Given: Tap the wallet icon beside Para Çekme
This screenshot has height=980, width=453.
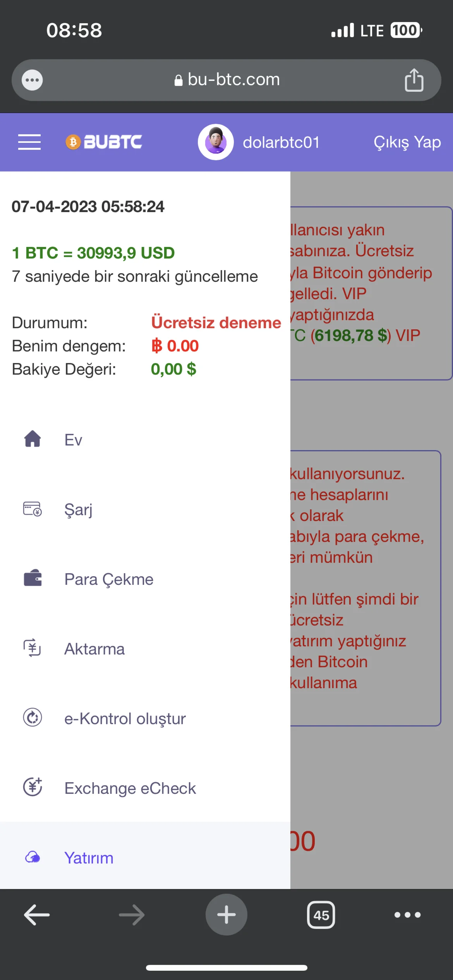Looking at the screenshot, I should click(33, 579).
